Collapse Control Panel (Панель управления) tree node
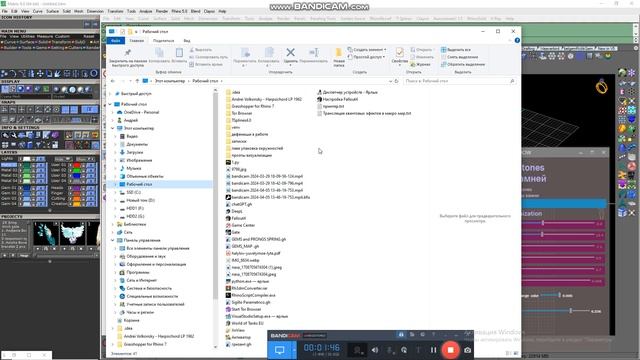This screenshot has height=360, width=640. tap(113, 240)
